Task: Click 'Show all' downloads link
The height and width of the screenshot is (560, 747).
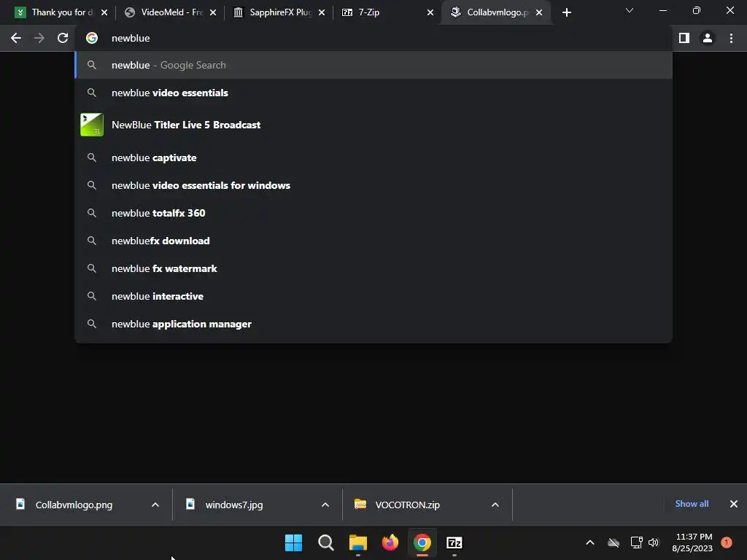Action: click(x=692, y=504)
